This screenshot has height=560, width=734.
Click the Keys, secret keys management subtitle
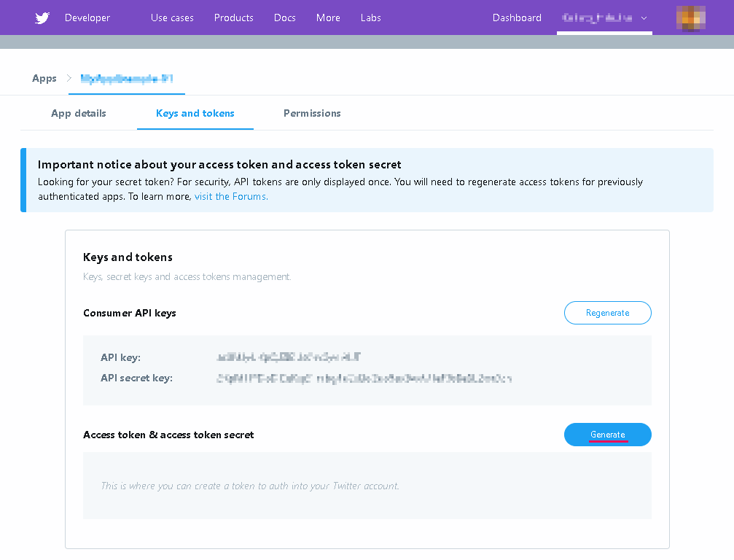[187, 277]
